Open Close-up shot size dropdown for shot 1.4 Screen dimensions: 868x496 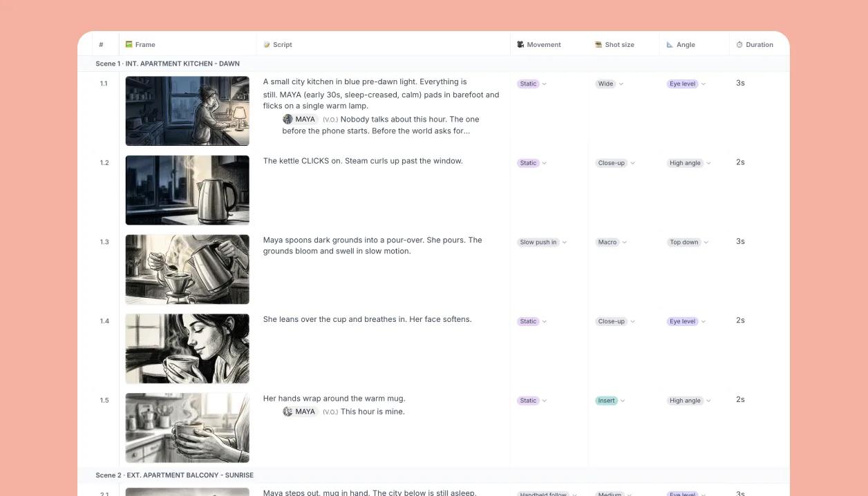pos(615,321)
